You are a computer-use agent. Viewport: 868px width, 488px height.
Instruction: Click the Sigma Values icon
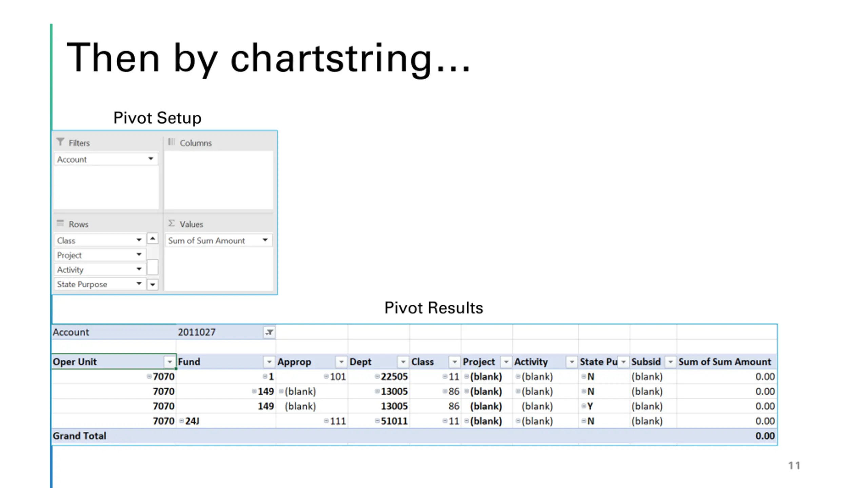tap(172, 223)
